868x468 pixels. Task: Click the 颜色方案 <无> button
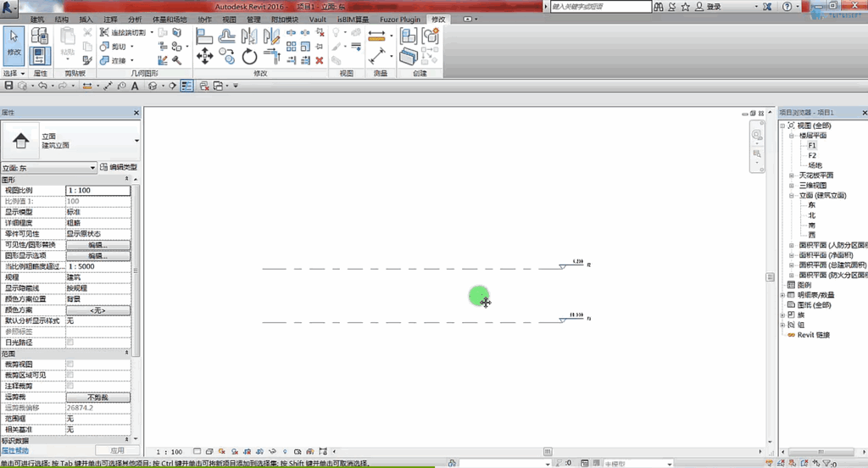pyautogui.click(x=98, y=310)
